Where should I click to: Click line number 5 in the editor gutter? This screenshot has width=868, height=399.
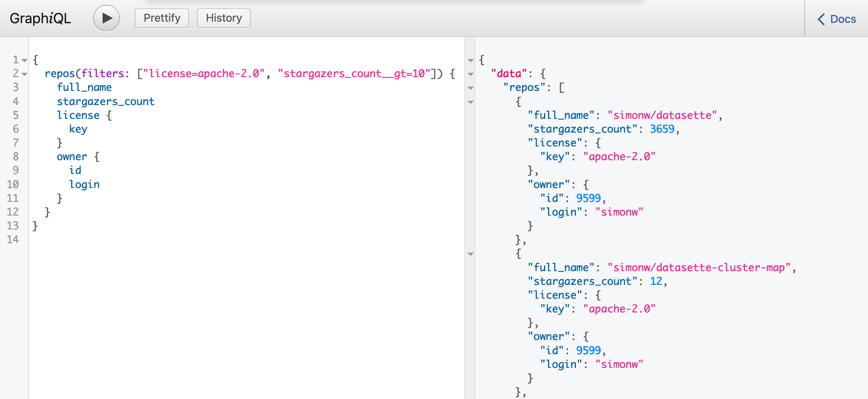[16, 115]
